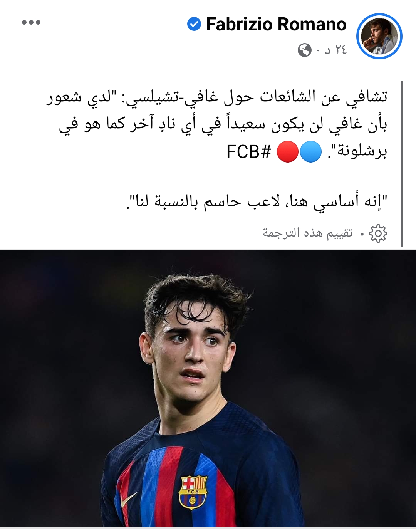The height and width of the screenshot is (532, 416).
Task: Click the blue verified badge beside Fabrizio Romano
Action: pyautogui.click(x=194, y=24)
